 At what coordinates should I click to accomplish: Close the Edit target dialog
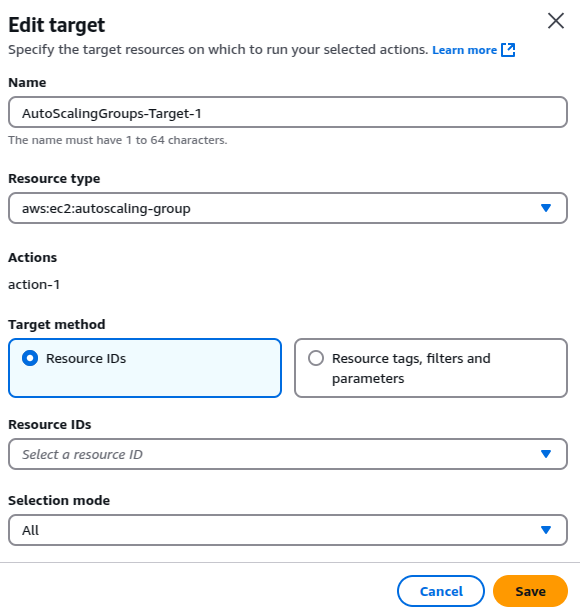(x=555, y=21)
